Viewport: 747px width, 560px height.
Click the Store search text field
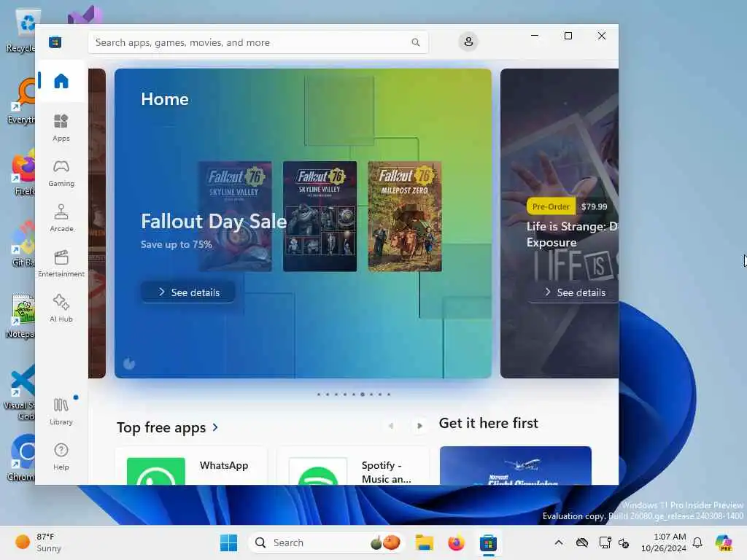258,42
